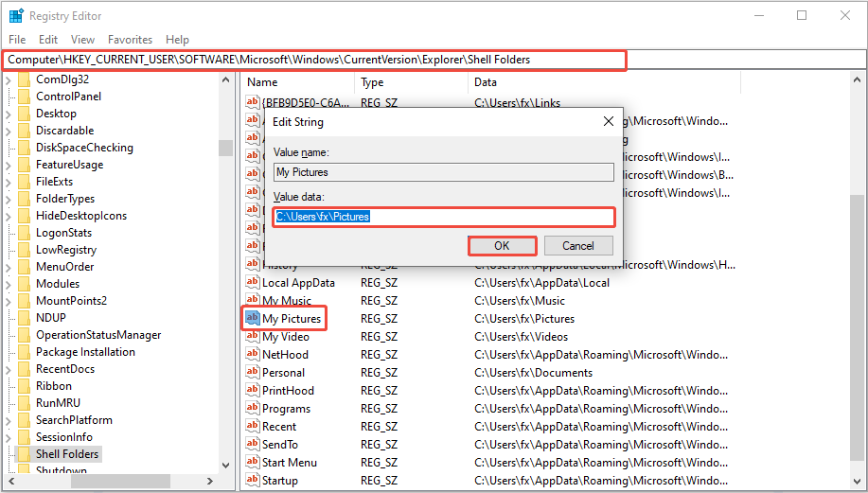This screenshot has height=493, width=868.
Task: Click the Personal value's ab icon
Action: (x=253, y=371)
